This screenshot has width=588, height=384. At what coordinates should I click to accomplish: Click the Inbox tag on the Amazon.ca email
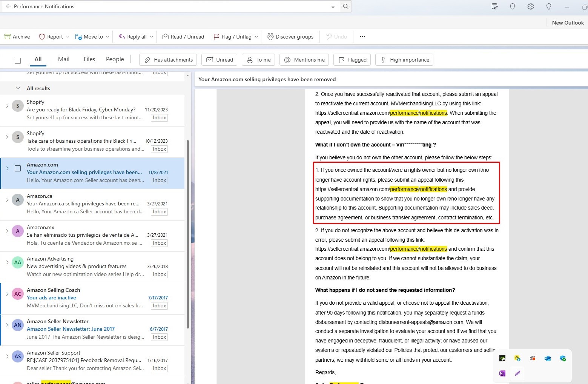coord(160,212)
